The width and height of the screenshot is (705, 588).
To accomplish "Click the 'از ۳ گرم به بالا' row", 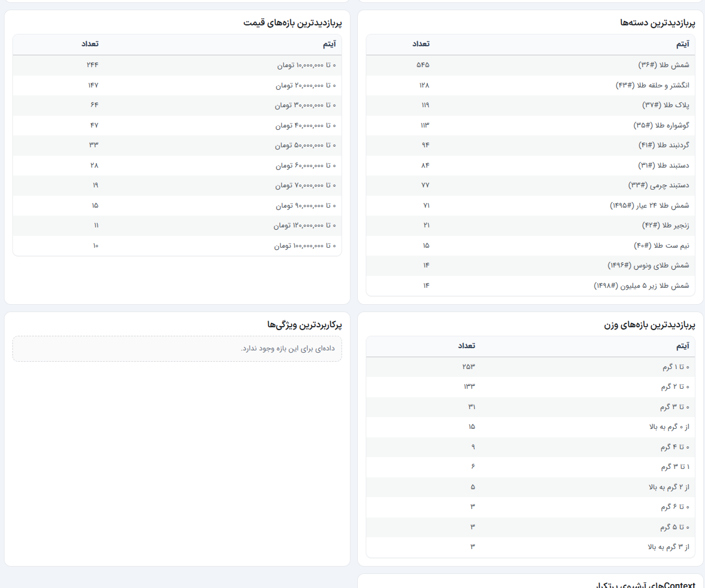I will pyautogui.click(x=531, y=547).
